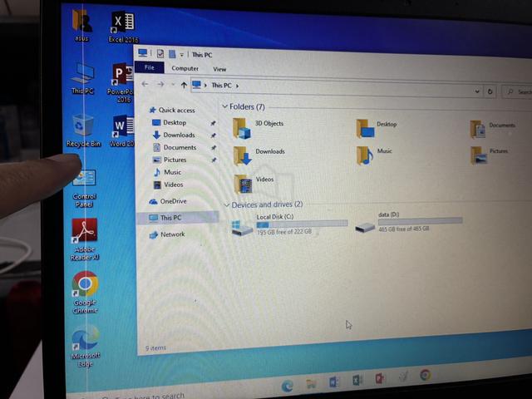
Task: Select the Microsoft Edge desktop shortcut
Action: click(x=86, y=346)
